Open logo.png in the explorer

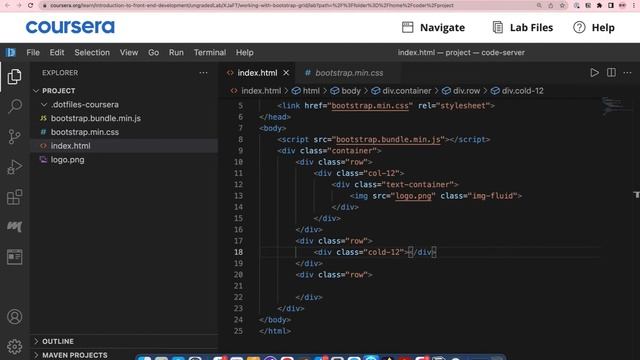(67, 160)
